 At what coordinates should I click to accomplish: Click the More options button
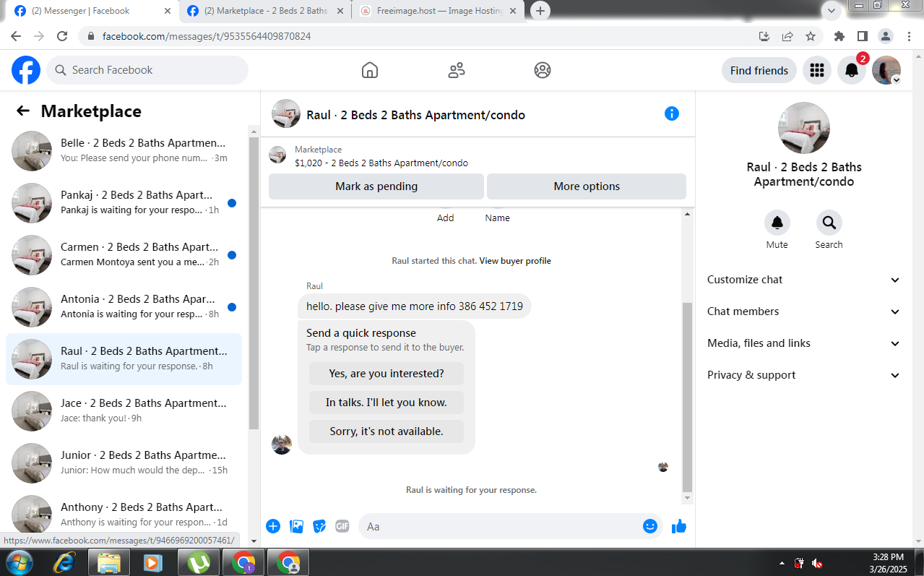click(587, 186)
